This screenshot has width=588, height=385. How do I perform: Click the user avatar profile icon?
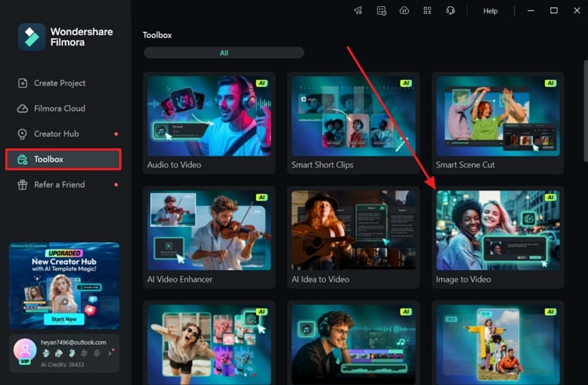click(25, 350)
